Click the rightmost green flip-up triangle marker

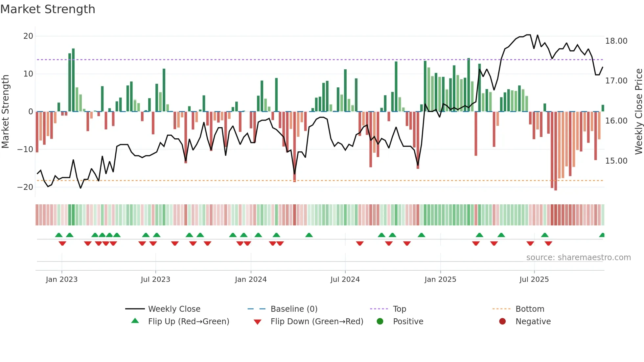click(x=602, y=235)
